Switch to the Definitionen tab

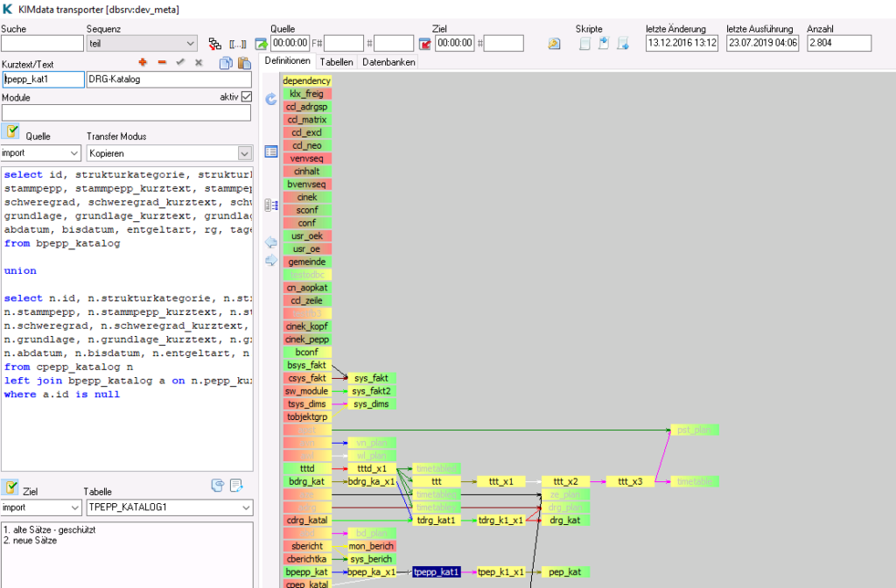[x=287, y=61]
